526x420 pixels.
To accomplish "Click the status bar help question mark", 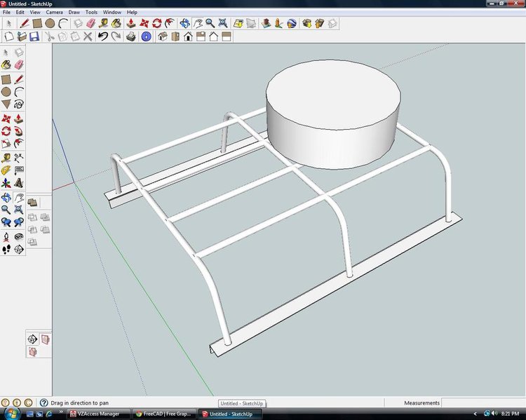I will [44, 402].
